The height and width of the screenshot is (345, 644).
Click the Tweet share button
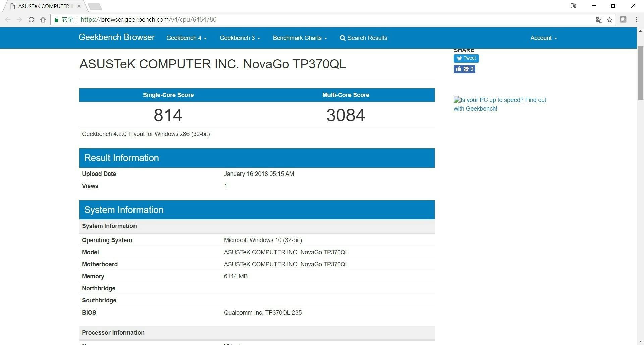pos(466,58)
